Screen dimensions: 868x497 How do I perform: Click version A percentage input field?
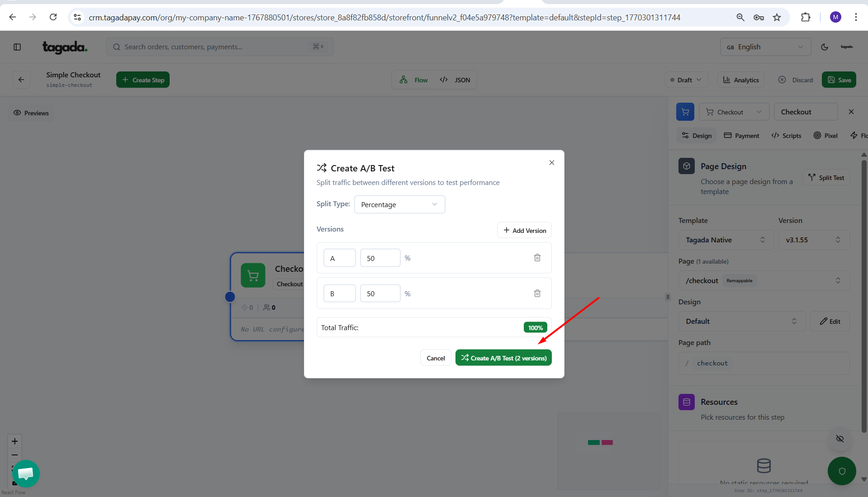point(380,258)
